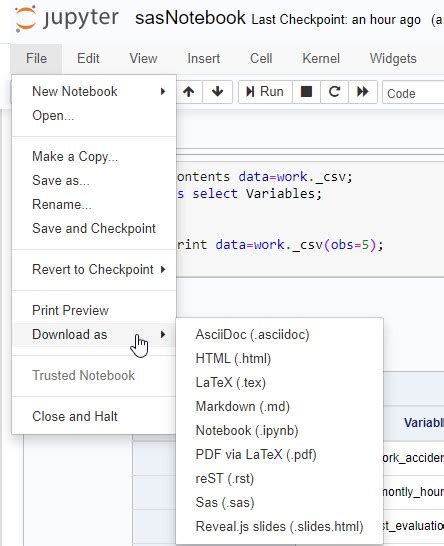The width and height of the screenshot is (444, 546).
Task: Click the sasNotebook title to rename
Action: click(190, 18)
